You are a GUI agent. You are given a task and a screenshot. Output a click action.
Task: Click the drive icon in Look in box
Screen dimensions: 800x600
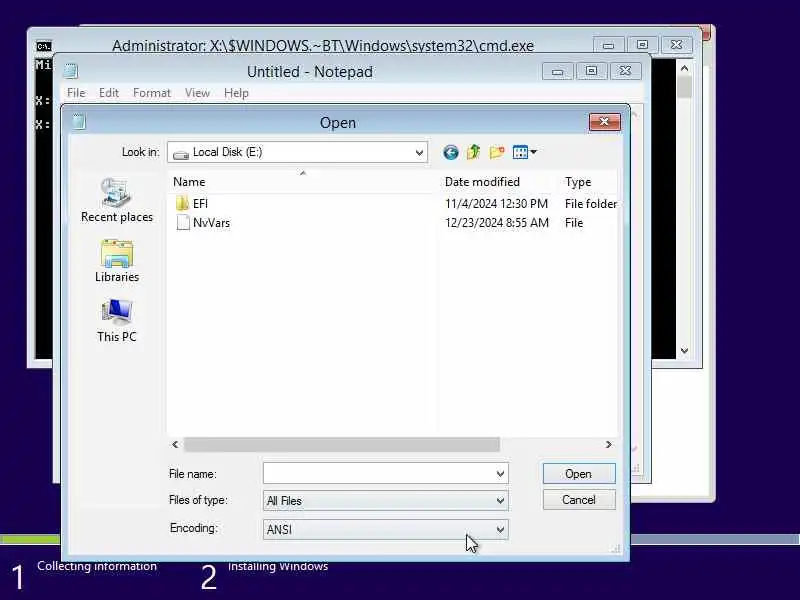(x=181, y=153)
